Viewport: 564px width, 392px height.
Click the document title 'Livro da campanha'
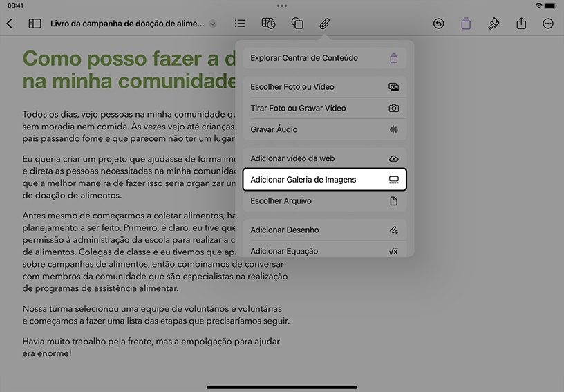[127, 24]
